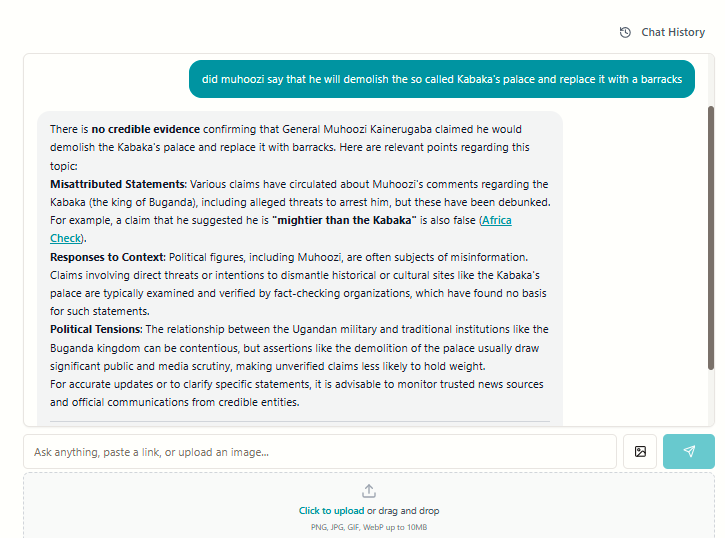Click the Chat History label
725x538 pixels.
coord(673,32)
